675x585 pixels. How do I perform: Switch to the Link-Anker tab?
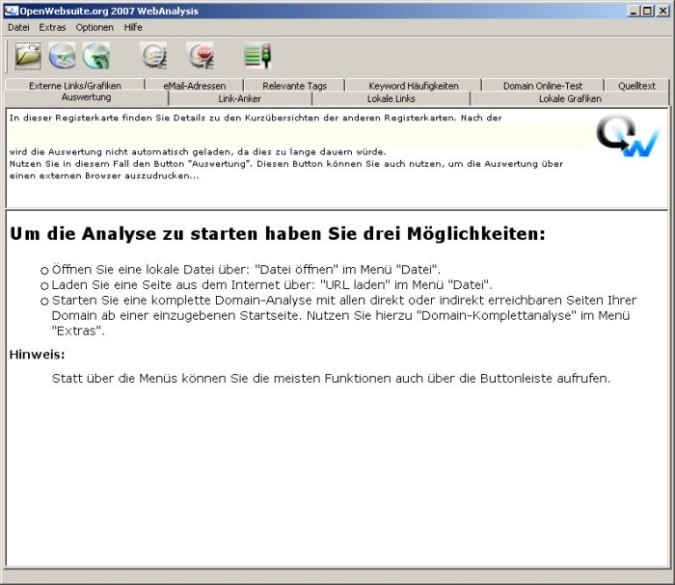[x=239, y=99]
